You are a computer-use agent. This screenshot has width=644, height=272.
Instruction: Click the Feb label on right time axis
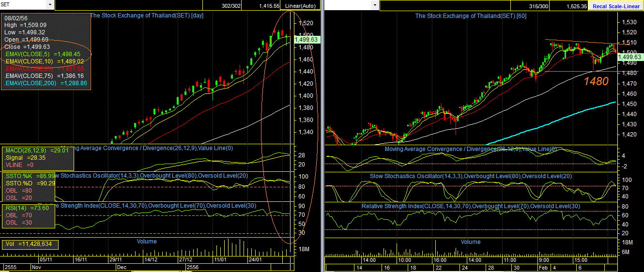click(x=544, y=267)
